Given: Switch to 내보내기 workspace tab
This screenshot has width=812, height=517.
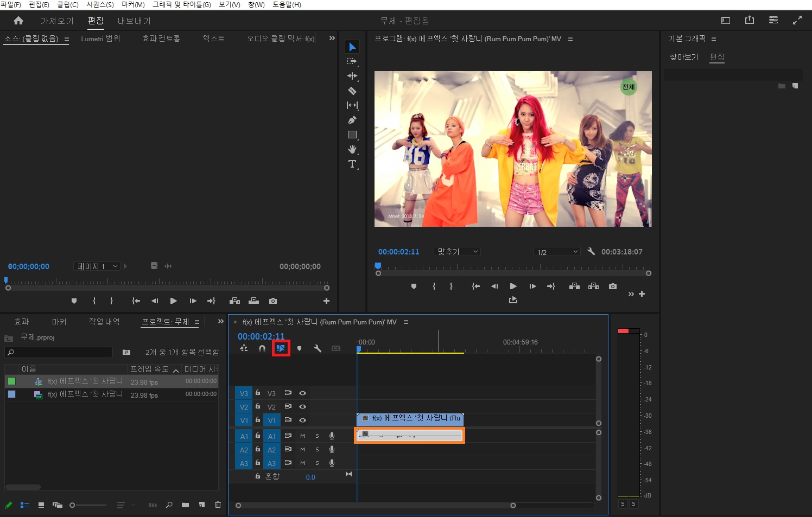Looking at the screenshot, I should pyautogui.click(x=134, y=21).
